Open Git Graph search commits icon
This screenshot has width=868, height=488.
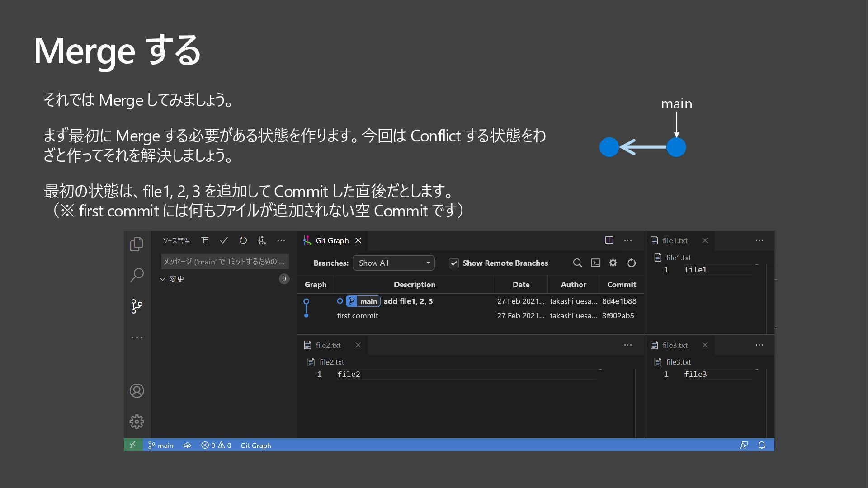[577, 263]
